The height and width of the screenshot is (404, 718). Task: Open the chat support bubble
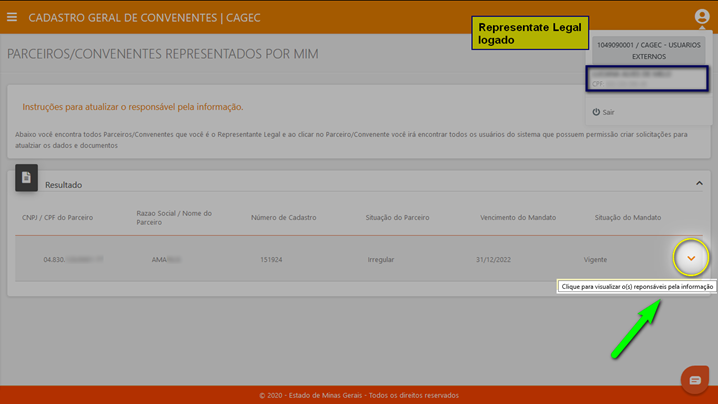pyautogui.click(x=694, y=380)
